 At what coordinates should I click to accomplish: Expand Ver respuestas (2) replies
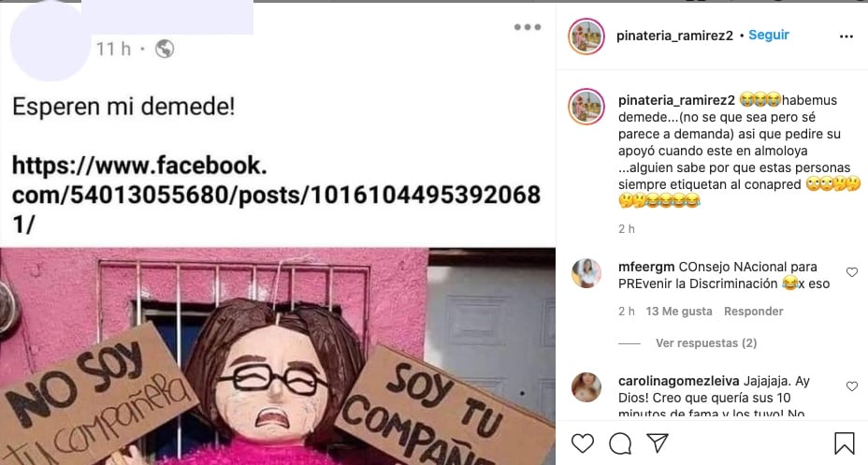[706, 343]
